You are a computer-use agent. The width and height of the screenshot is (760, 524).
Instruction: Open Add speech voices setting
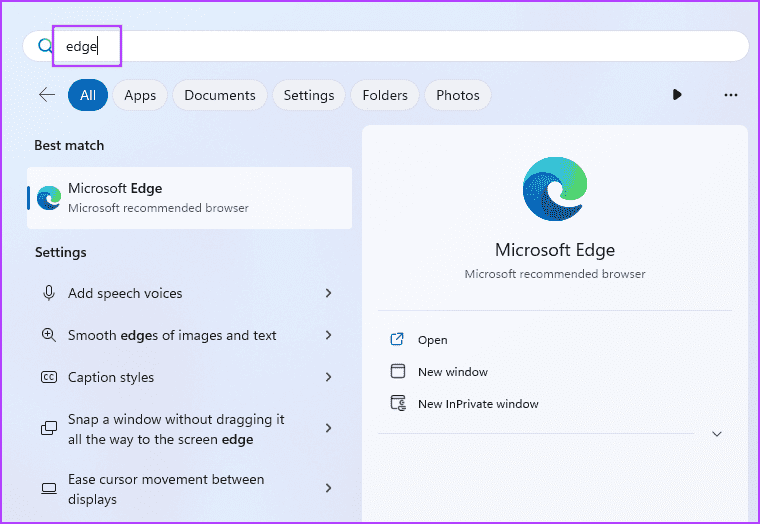click(x=190, y=293)
